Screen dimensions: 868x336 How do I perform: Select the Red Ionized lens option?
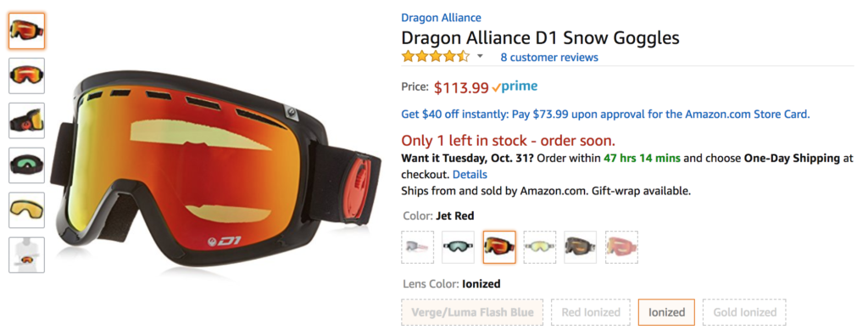tap(591, 312)
